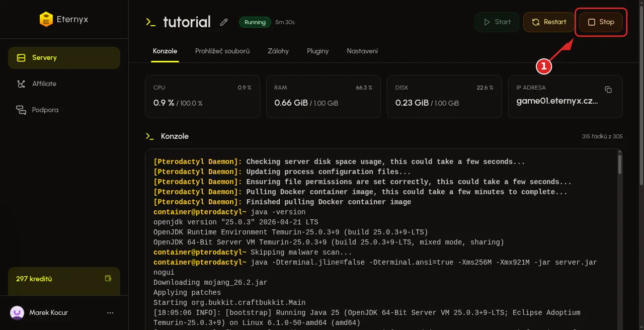The width and height of the screenshot is (644, 330).
Task: Click the Start button
Action: click(x=497, y=22)
